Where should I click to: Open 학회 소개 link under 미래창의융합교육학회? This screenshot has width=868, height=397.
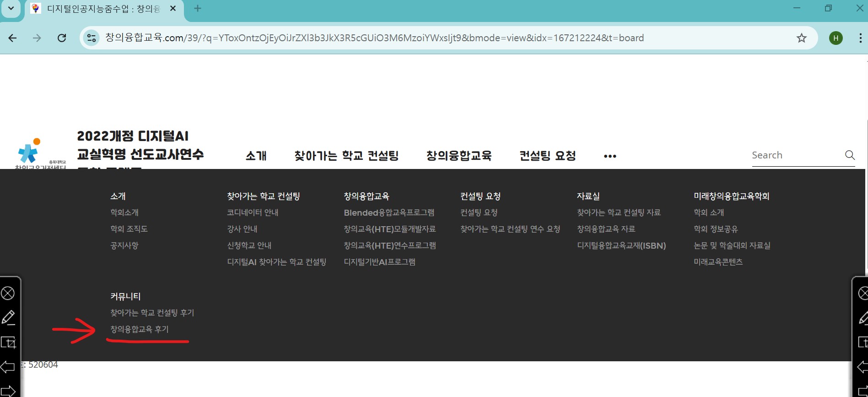709,212
